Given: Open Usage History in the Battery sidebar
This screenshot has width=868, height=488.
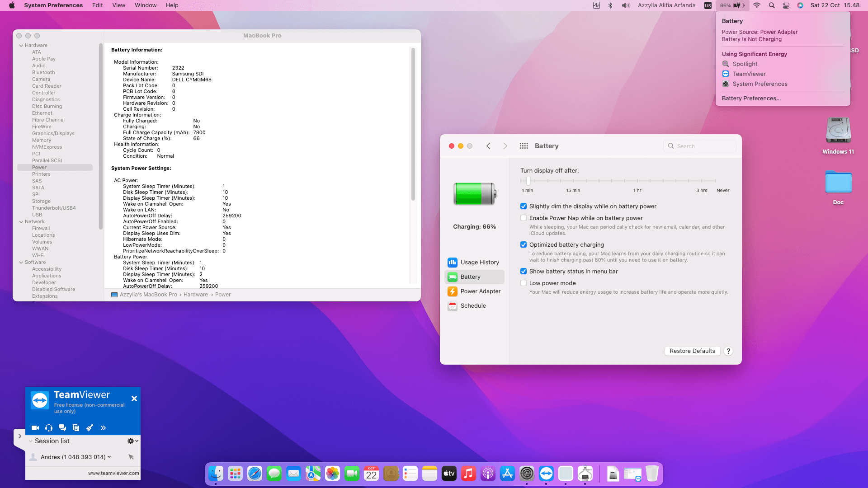Looking at the screenshot, I should point(474,263).
